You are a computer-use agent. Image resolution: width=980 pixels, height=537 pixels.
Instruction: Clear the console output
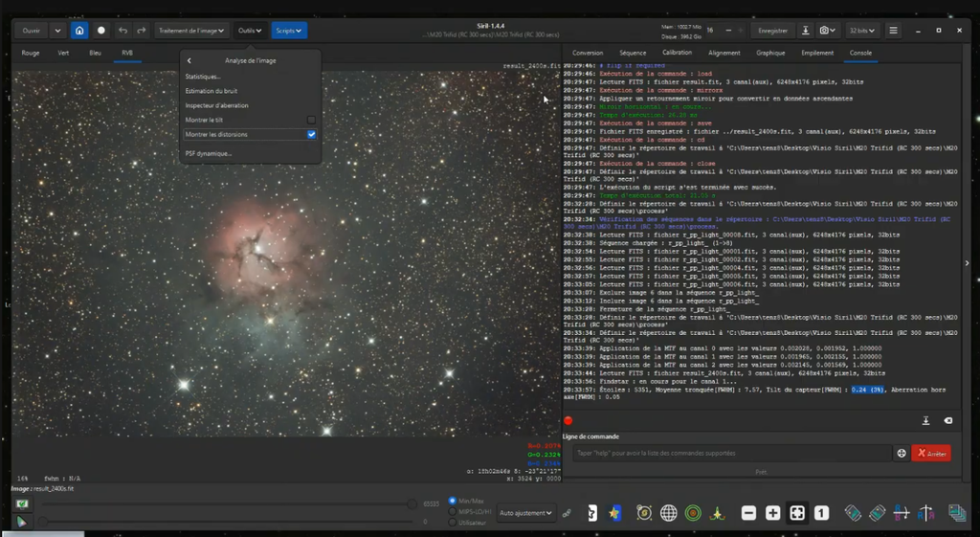point(948,421)
